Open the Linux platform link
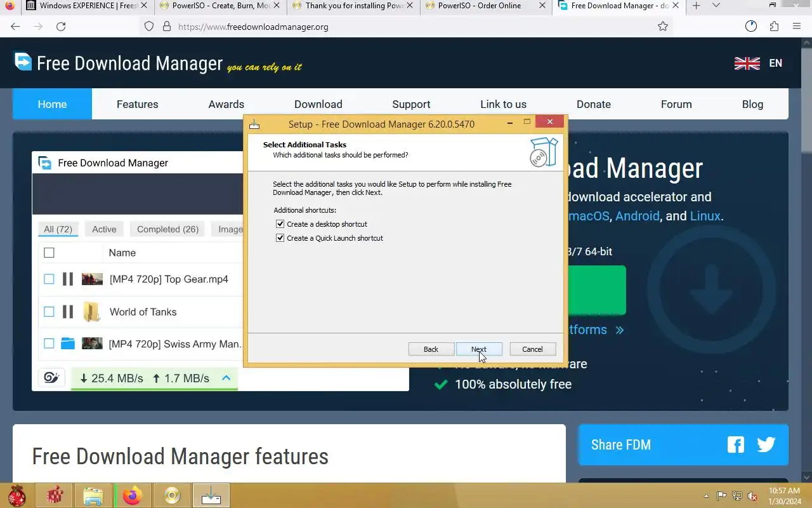Viewport: 812px width, 508px height. coord(705,216)
